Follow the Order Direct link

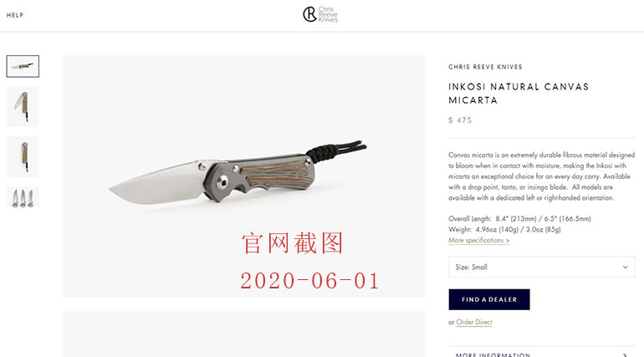pos(474,322)
